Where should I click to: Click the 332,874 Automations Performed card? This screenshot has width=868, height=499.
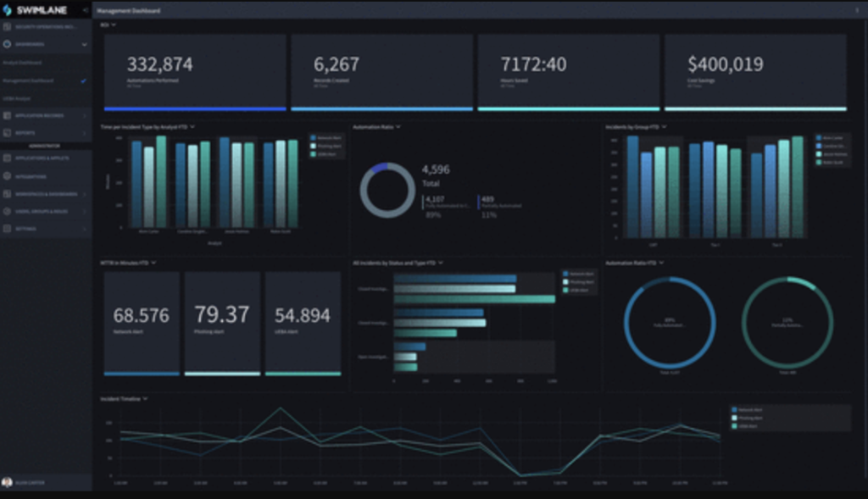(195, 73)
